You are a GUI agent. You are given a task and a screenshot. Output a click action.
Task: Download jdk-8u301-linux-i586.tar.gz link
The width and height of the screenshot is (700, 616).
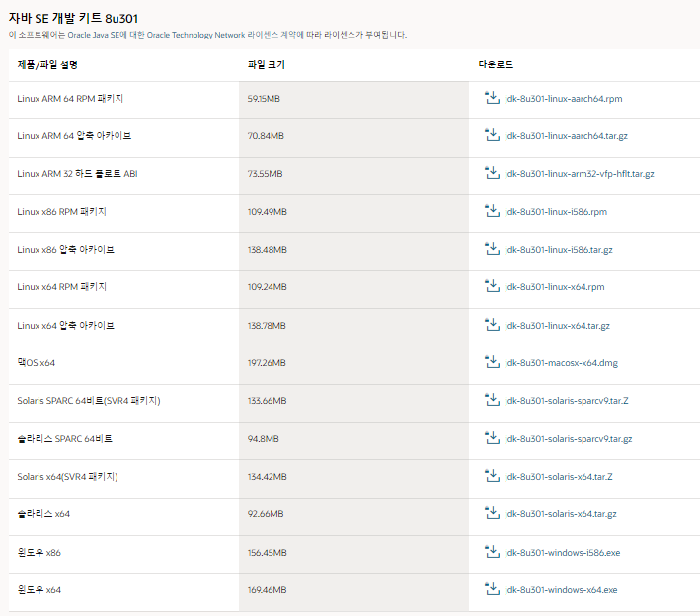559,250
